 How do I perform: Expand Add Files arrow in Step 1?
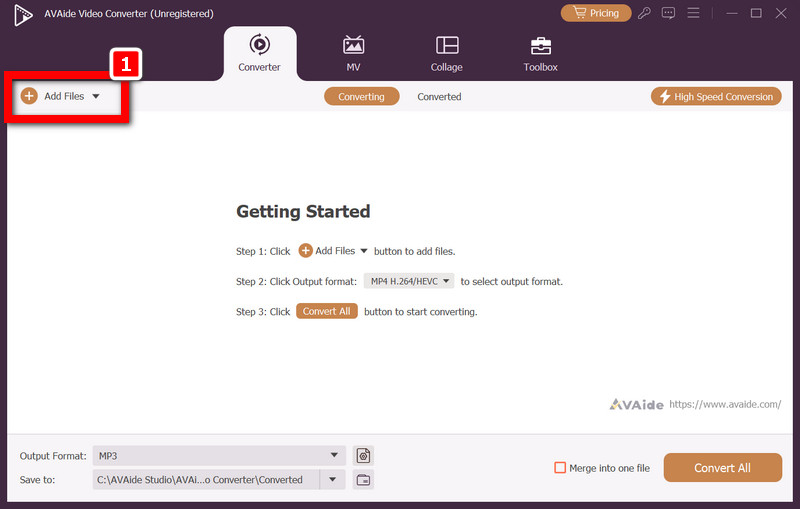[x=364, y=250]
